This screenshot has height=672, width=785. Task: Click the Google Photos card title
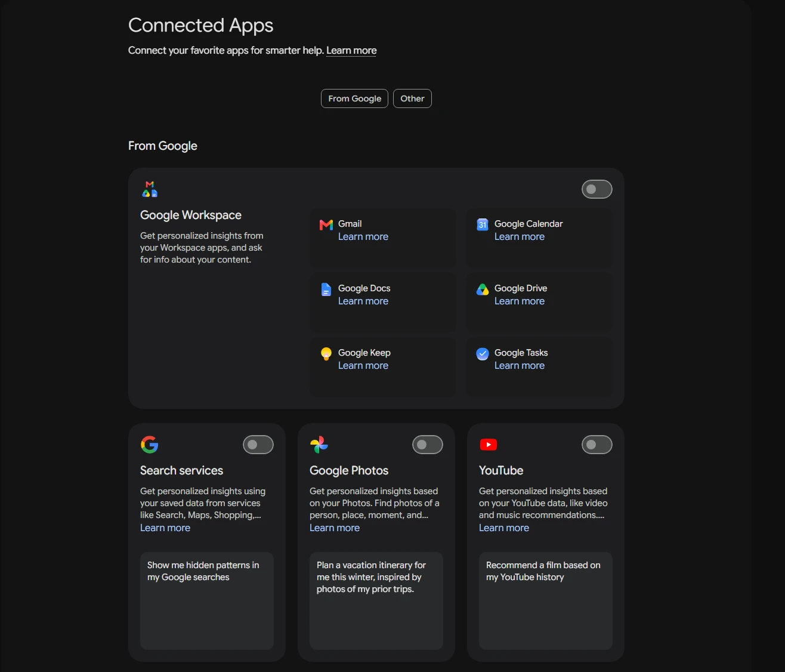point(349,470)
